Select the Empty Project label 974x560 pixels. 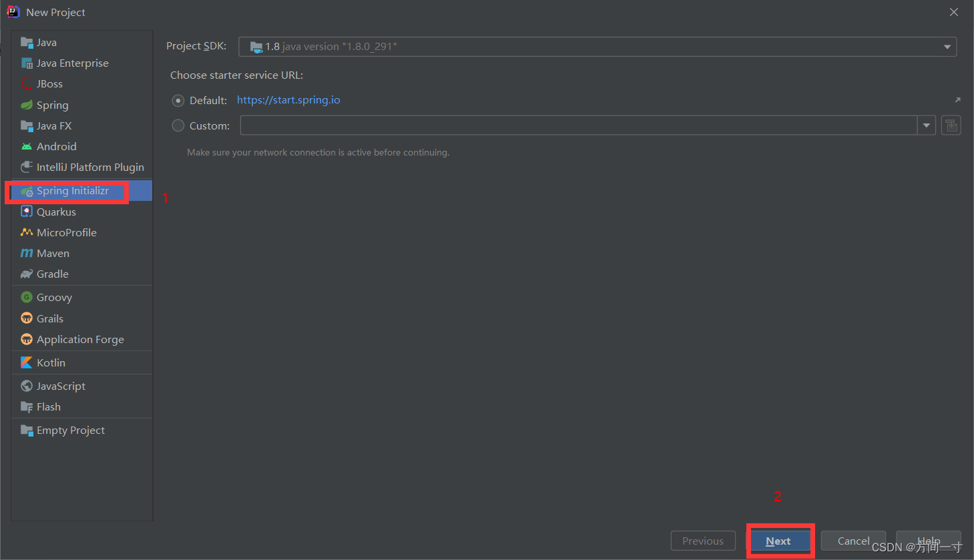[x=71, y=431]
